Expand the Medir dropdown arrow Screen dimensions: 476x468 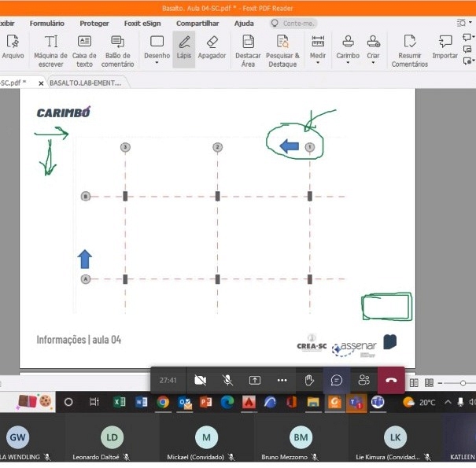318,63
